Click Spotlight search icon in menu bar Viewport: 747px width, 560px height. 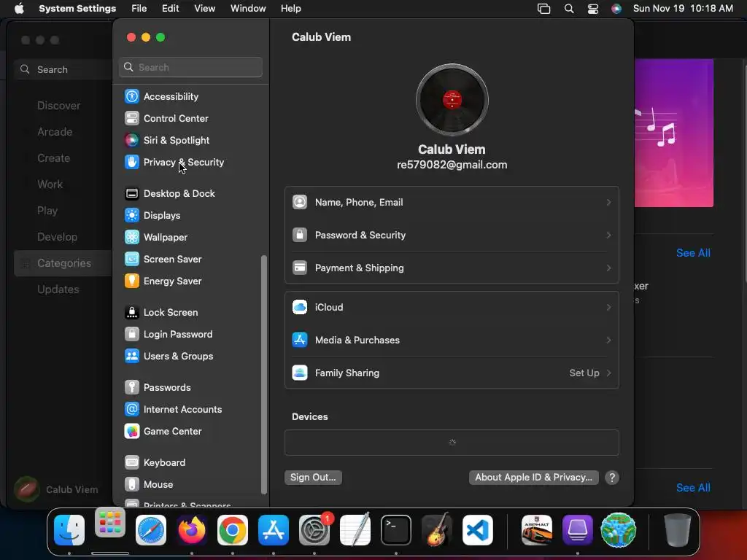point(569,9)
